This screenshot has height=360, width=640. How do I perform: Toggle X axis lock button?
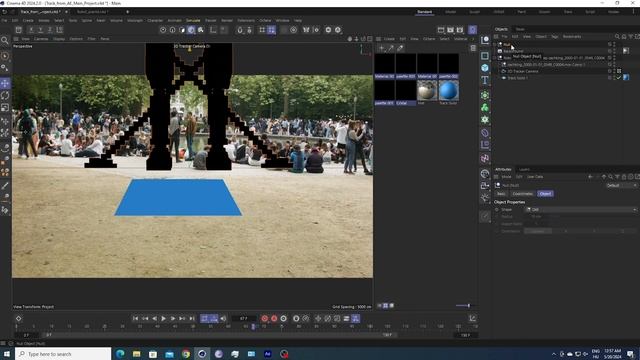31,30
